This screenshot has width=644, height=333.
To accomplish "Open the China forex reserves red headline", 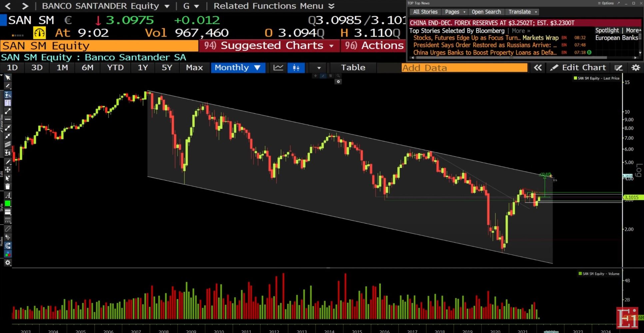I will (x=525, y=23).
